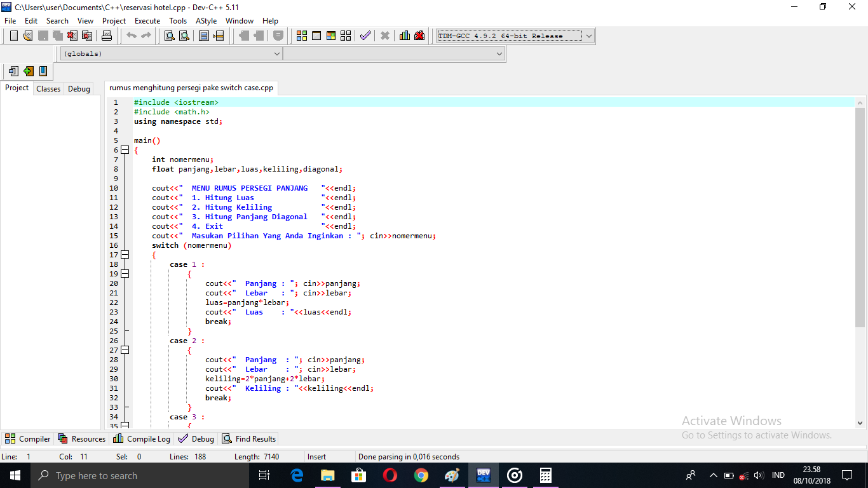Click the Print toolbar icon
Screen dimensions: 868x488
(107, 36)
